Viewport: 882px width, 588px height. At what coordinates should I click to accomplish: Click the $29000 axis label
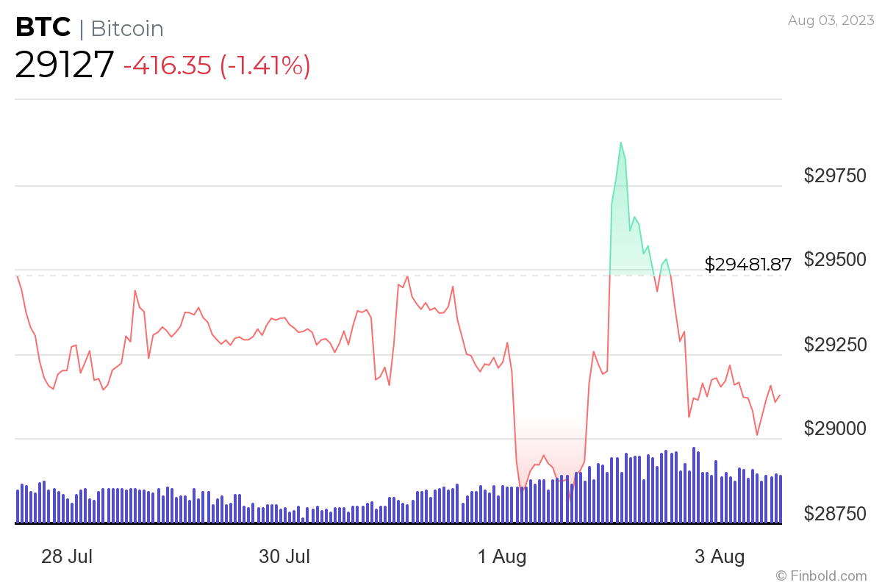(835, 428)
